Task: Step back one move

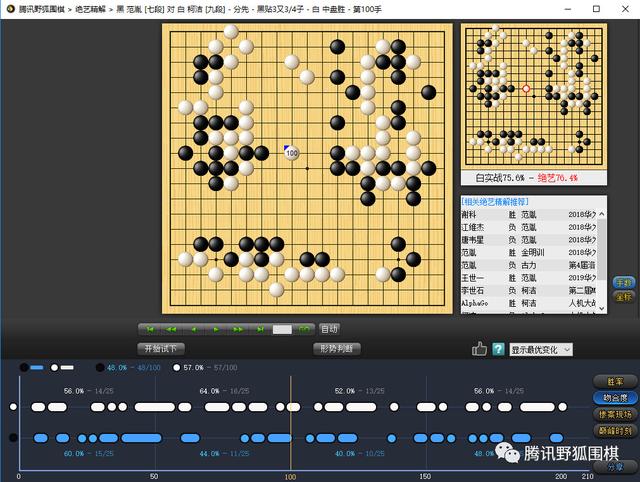Action: [195, 329]
